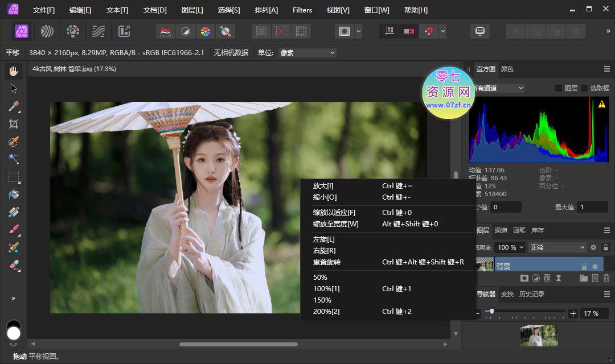Switch to the Liquify persona icon
This screenshot has width=615, height=364.
[x=47, y=31]
